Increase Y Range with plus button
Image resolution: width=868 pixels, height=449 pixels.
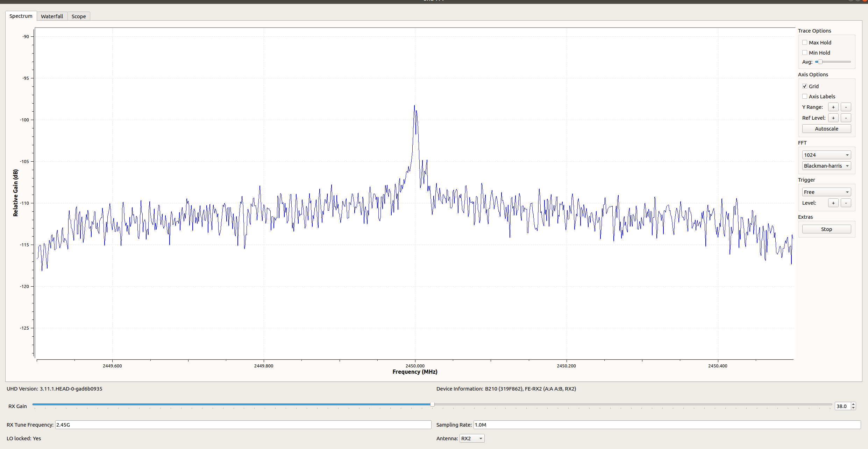coord(833,107)
